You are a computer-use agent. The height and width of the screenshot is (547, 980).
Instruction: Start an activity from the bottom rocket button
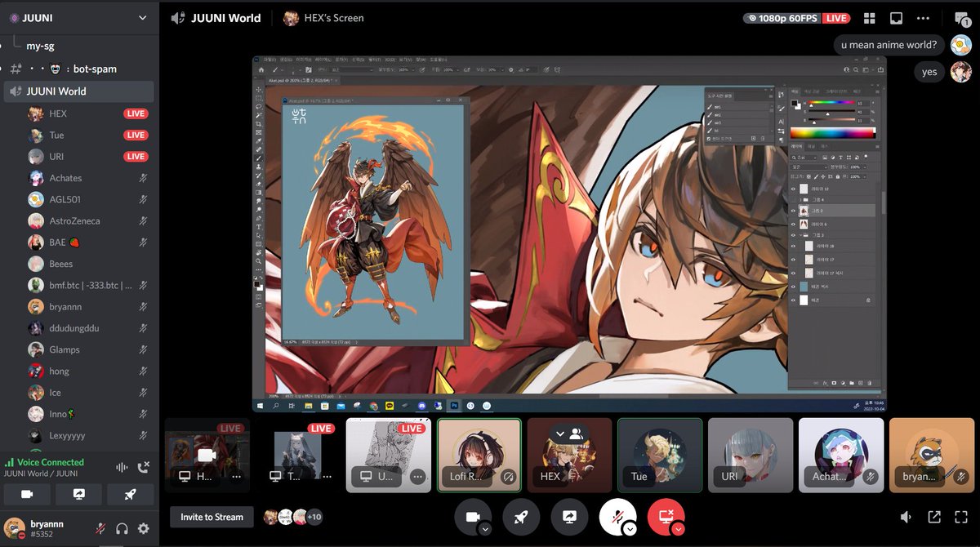click(x=520, y=517)
